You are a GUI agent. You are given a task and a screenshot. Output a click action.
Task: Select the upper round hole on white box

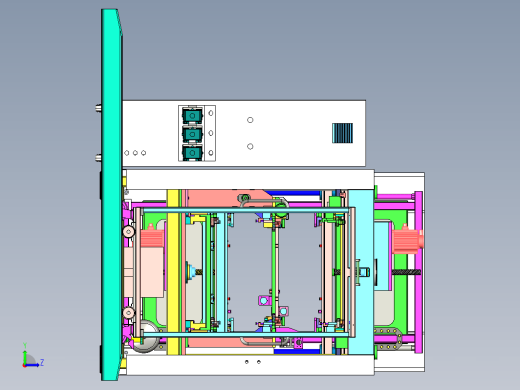250,120
